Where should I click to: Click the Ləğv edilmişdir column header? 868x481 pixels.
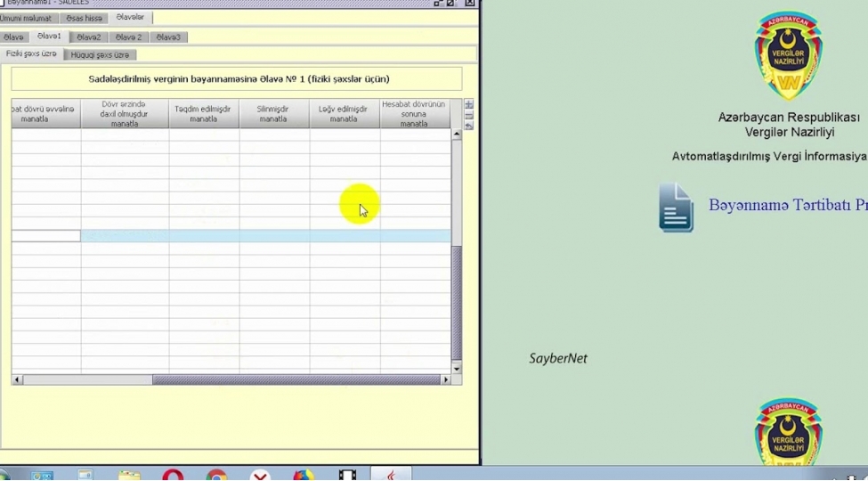(344, 114)
